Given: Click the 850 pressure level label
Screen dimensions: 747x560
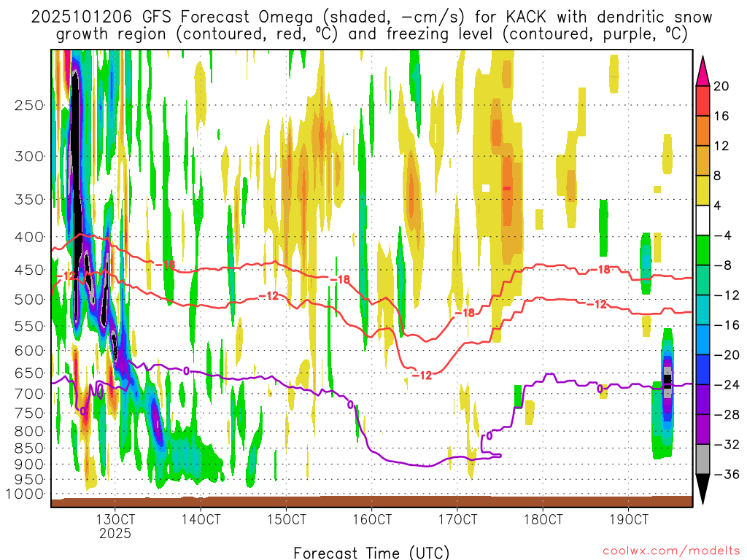Looking at the screenshot, I should 29,448.
